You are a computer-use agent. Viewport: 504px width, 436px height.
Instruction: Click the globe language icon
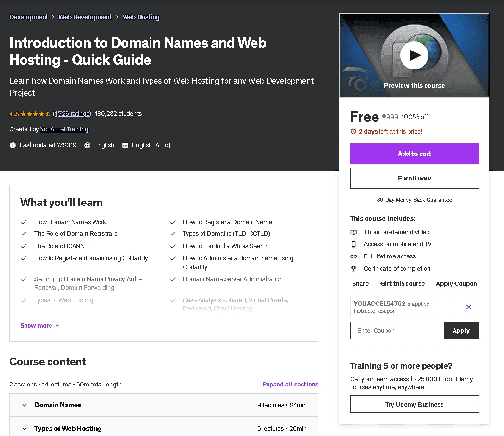click(87, 145)
